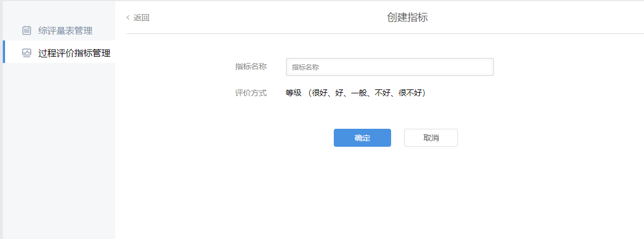
Task: Click the 评价方式 field label
Action: click(x=251, y=93)
